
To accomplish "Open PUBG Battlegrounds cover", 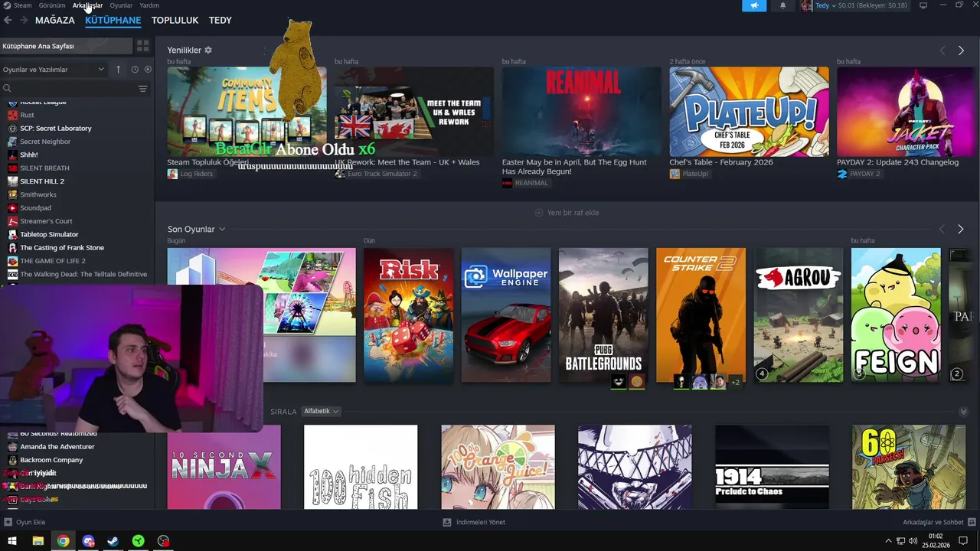I will coord(603,315).
